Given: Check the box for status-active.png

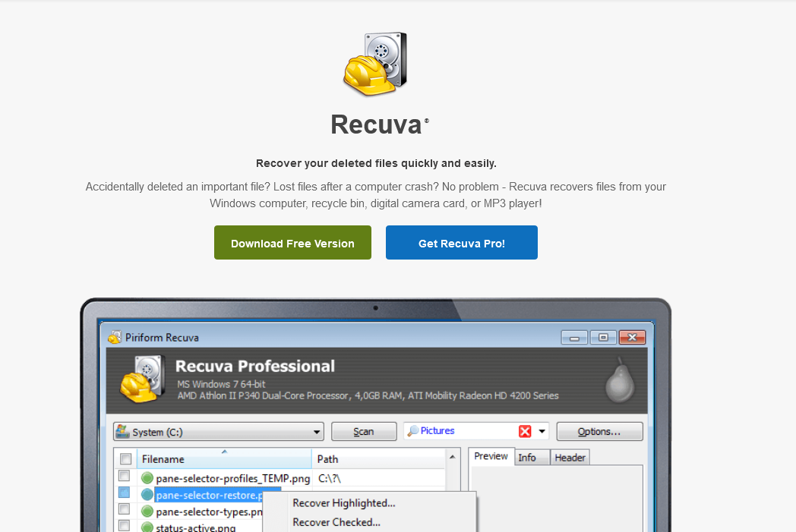Looking at the screenshot, I should click(124, 525).
